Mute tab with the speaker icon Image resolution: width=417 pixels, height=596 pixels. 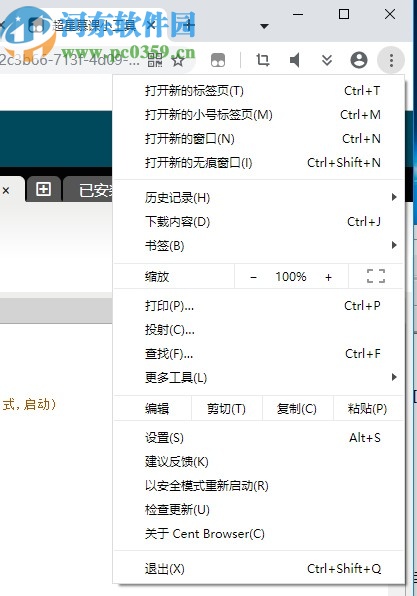[295, 60]
